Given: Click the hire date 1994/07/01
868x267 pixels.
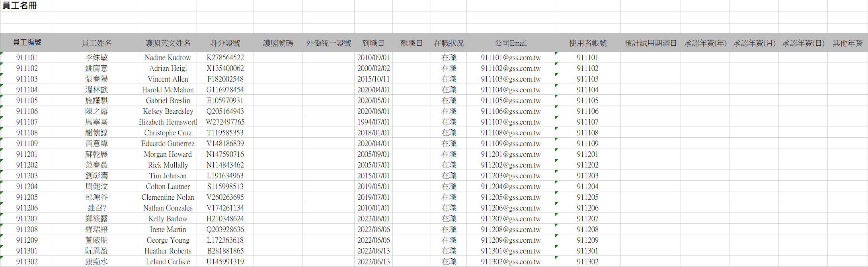Looking at the screenshot, I should point(373,122).
